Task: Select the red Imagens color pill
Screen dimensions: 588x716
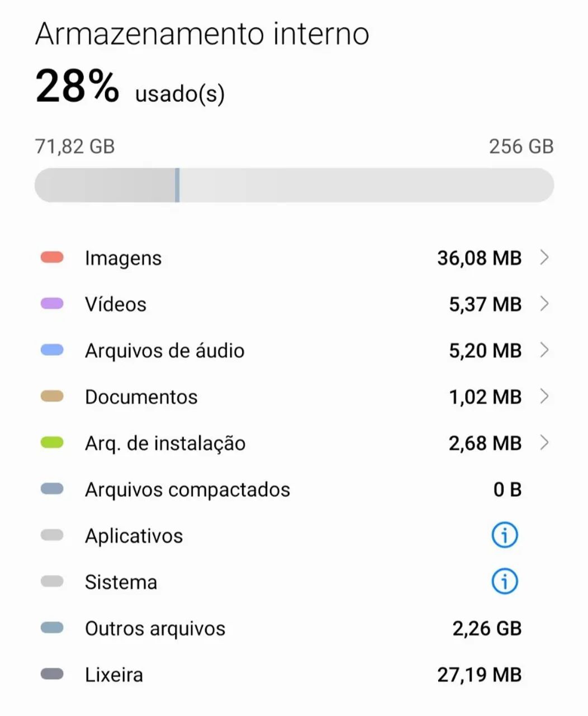Action: tap(52, 257)
